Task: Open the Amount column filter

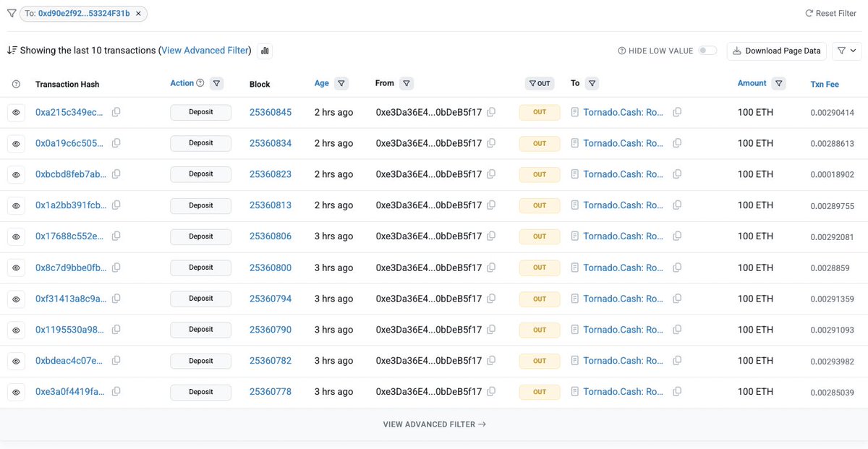Action: (x=778, y=84)
